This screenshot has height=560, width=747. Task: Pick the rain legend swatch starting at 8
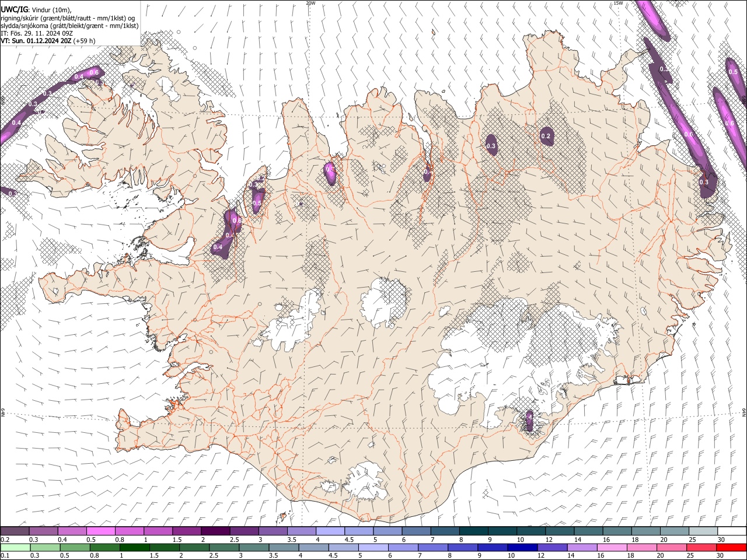[x=462, y=547]
